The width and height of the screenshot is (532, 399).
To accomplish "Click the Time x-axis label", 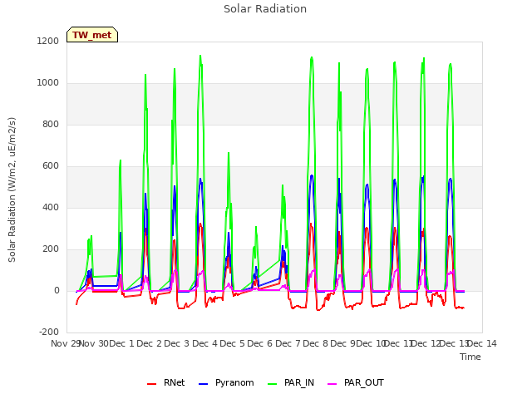I will click(x=470, y=357).
